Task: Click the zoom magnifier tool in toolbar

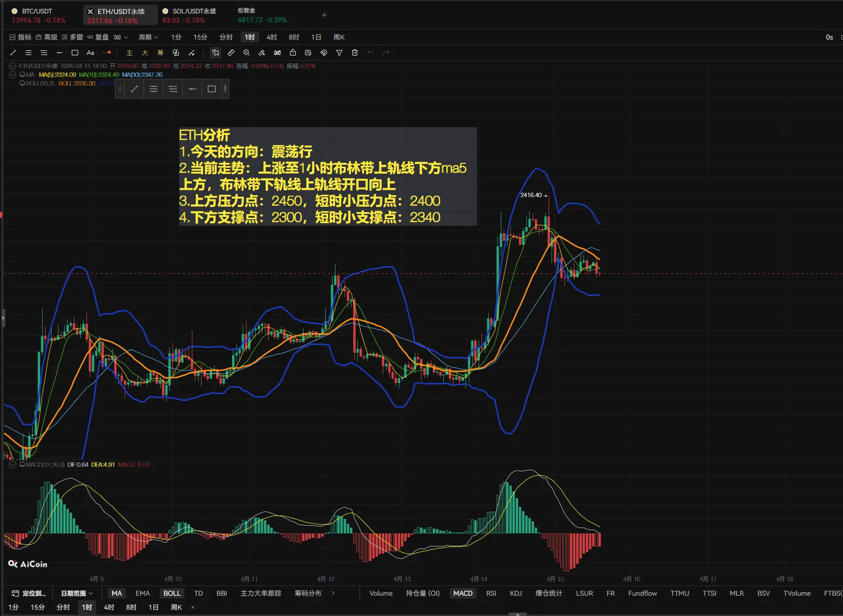Action: pos(247,53)
